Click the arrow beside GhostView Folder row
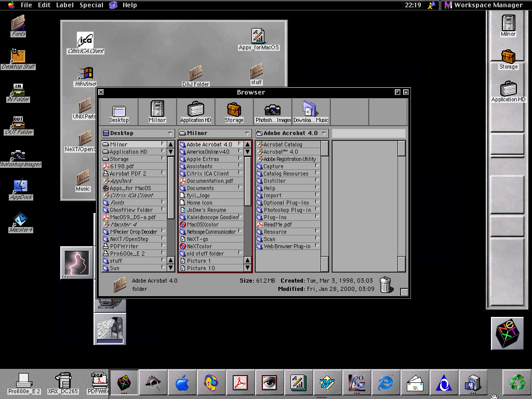Screen dimensions: 532x399 163,209
